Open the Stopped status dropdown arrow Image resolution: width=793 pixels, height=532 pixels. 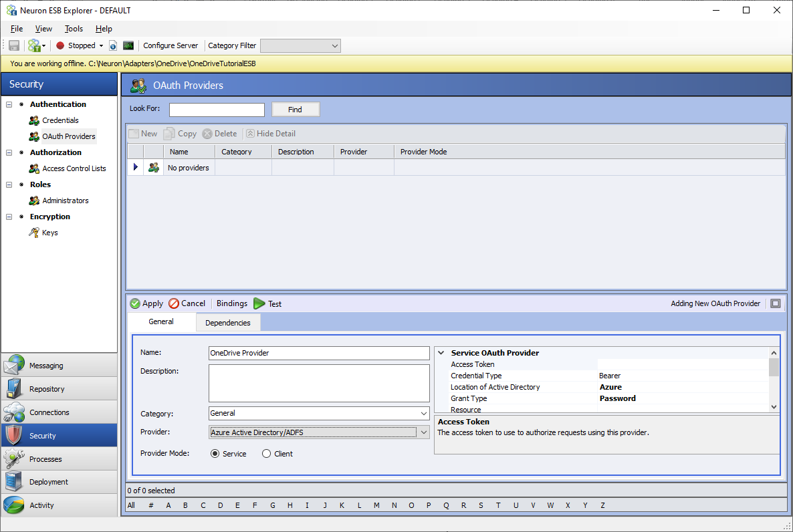tap(101, 45)
